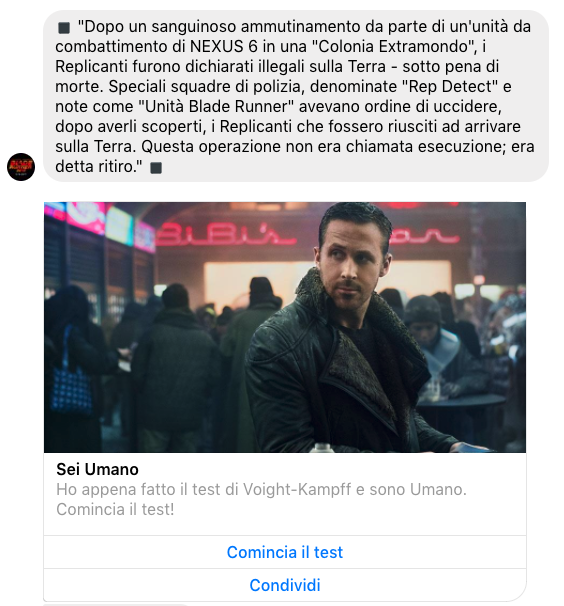Click the blue dotted bag in the image
Viewport: 564px width, 606px height.
click(72, 388)
